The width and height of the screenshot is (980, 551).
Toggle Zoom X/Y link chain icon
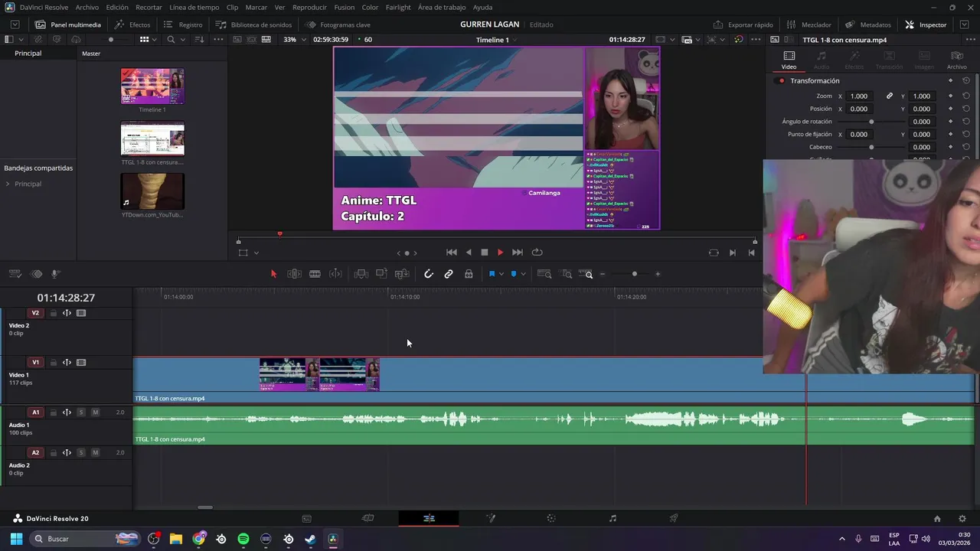890,96
